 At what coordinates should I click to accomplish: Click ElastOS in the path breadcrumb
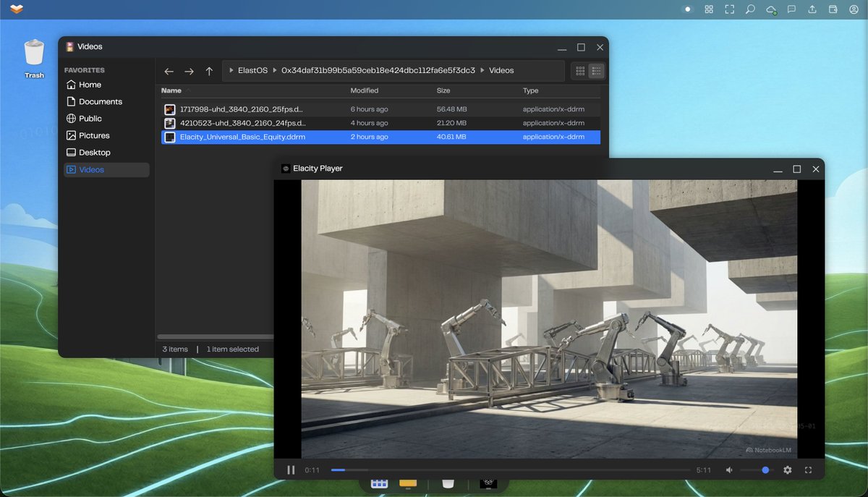(x=252, y=71)
